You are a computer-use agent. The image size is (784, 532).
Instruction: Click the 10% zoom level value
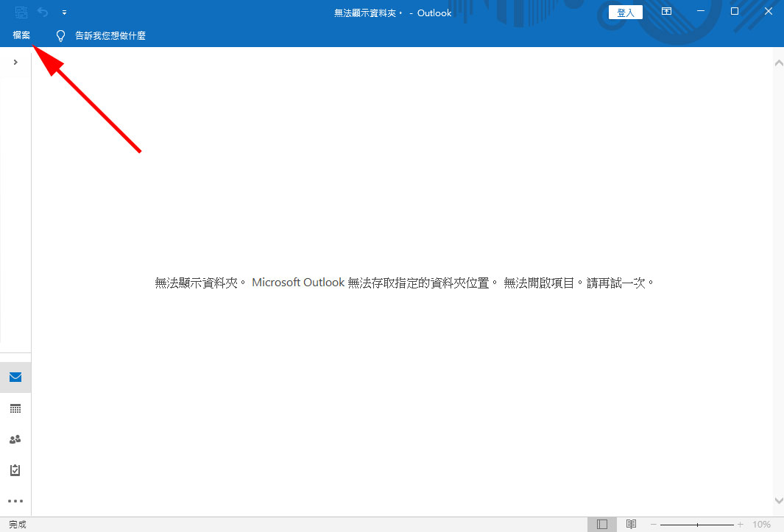click(761, 525)
